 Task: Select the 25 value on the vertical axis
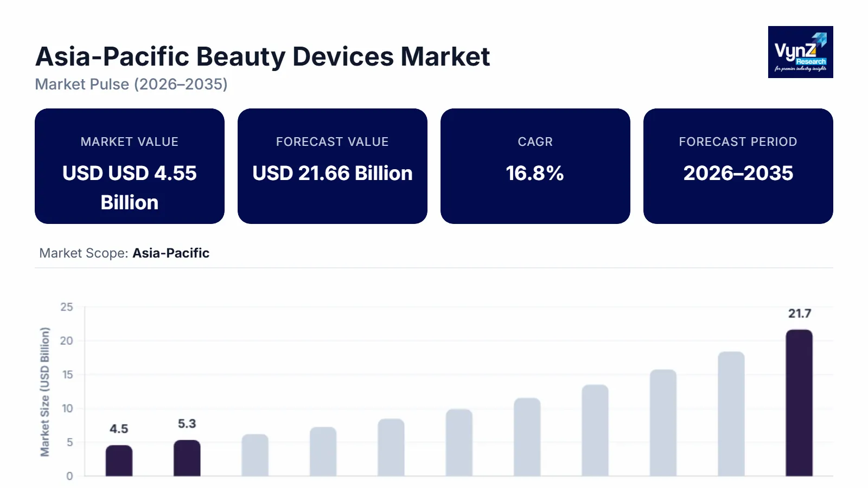(66, 307)
